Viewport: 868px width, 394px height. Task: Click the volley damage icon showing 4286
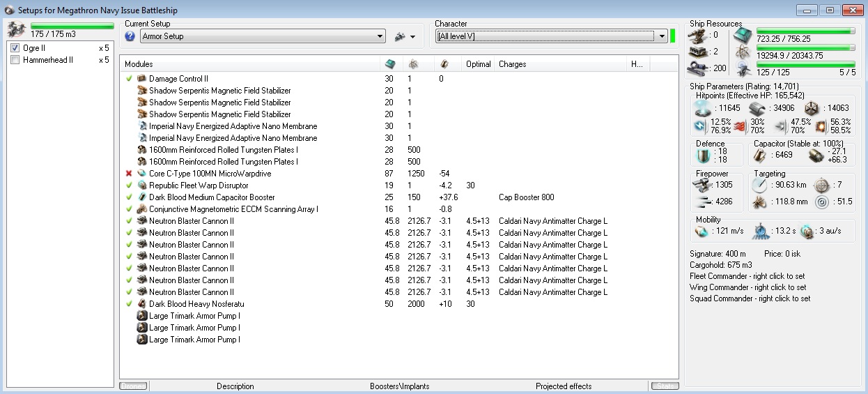tap(703, 202)
